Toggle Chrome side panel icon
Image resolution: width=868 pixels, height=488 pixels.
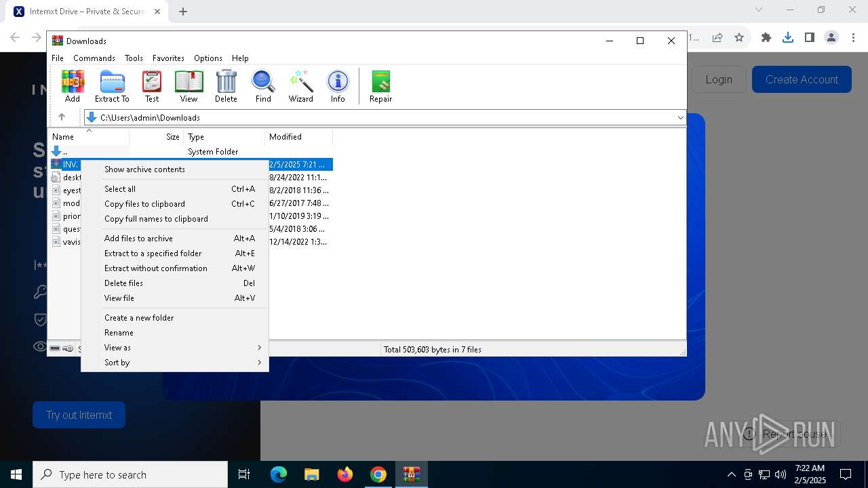point(810,38)
